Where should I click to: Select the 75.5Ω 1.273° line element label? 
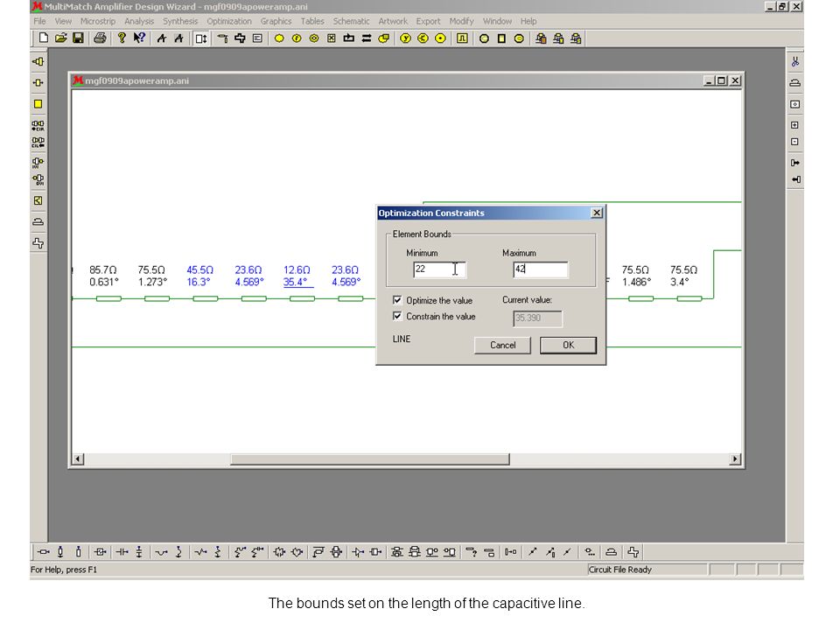coord(152,276)
